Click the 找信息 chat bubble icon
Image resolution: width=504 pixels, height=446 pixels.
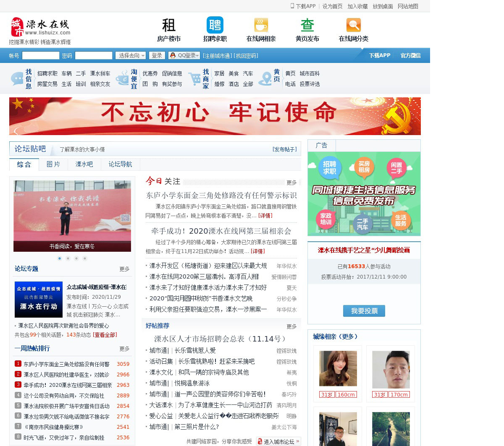point(17,78)
